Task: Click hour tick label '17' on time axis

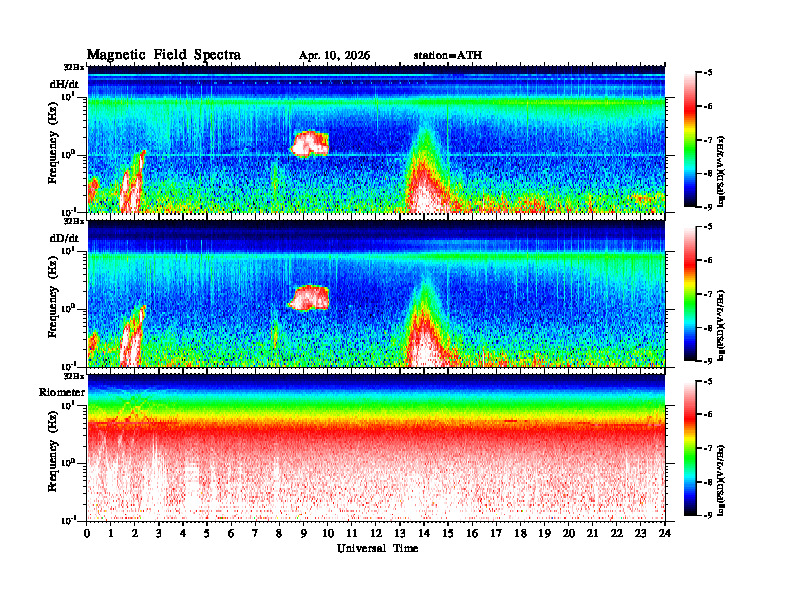Action: click(496, 534)
